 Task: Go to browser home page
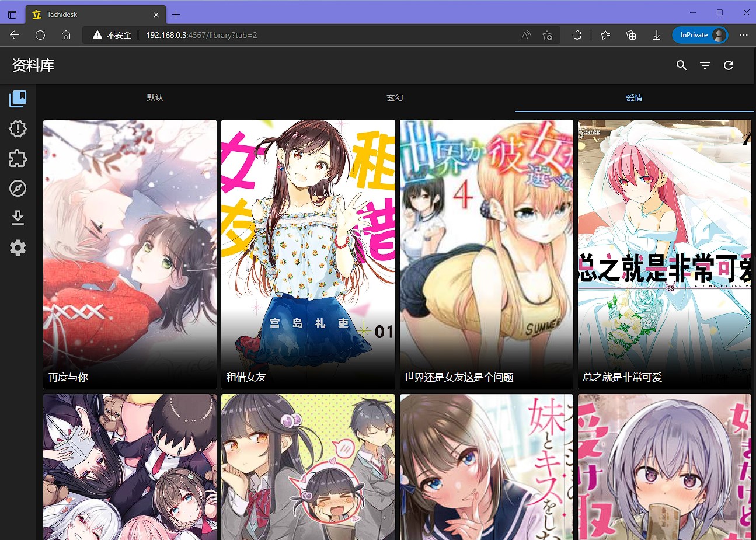pyautogui.click(x=66, y=35)
